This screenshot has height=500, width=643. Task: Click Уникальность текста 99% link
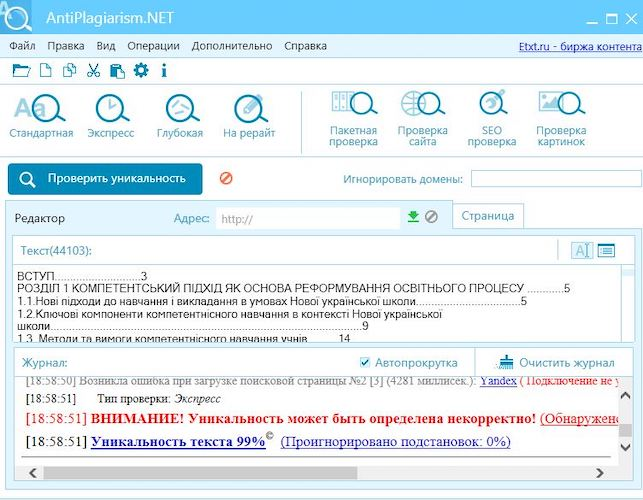178,442
